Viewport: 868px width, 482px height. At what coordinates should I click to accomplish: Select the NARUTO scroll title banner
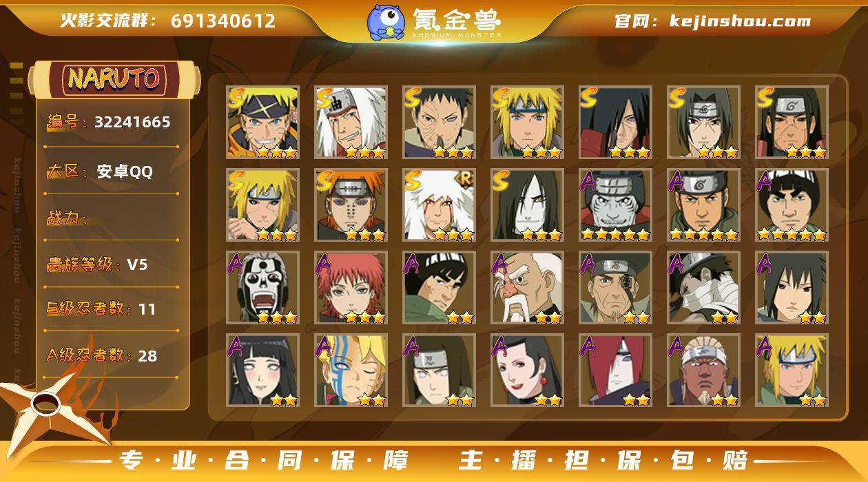(114, 78)
